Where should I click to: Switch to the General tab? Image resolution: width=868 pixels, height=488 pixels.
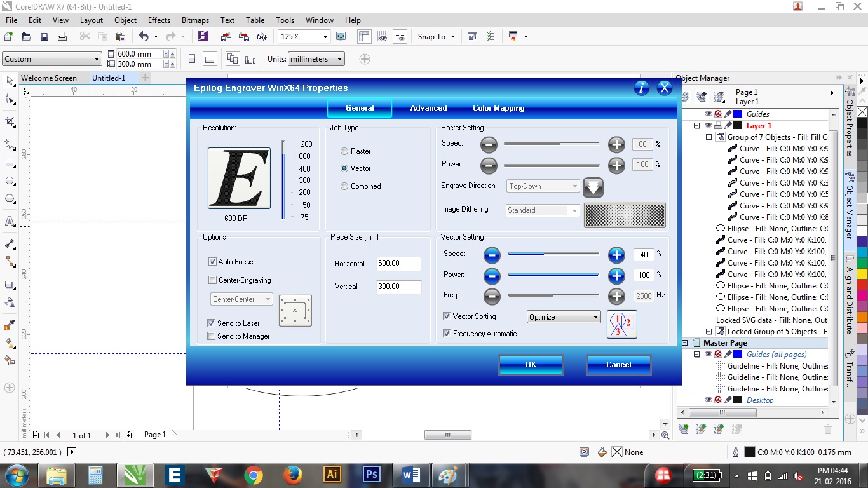point(360,108)
